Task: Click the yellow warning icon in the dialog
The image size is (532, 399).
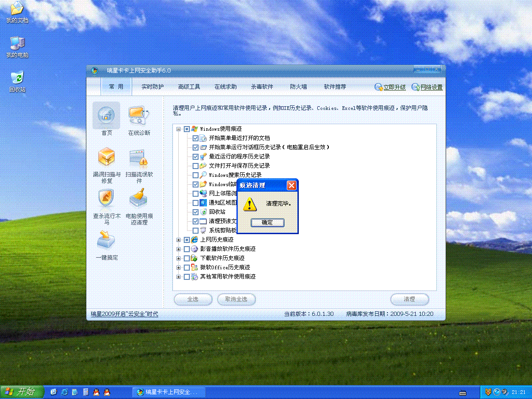Action: click(250, 204)
